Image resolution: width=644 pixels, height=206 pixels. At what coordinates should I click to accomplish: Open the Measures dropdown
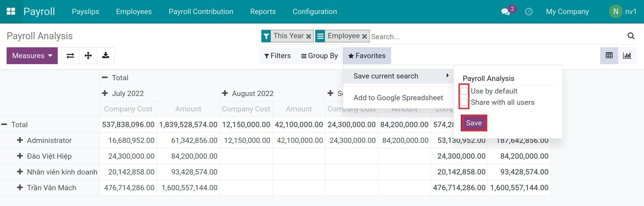(x=32, y=56)
